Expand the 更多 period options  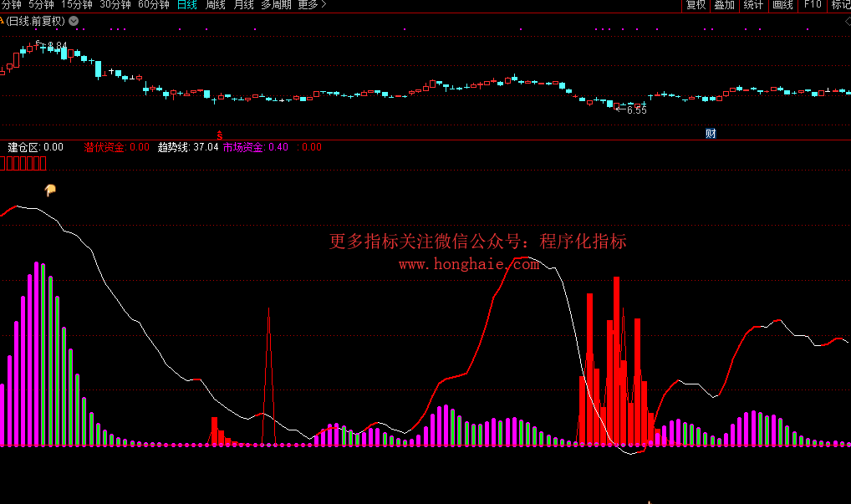tap(312, 5)
